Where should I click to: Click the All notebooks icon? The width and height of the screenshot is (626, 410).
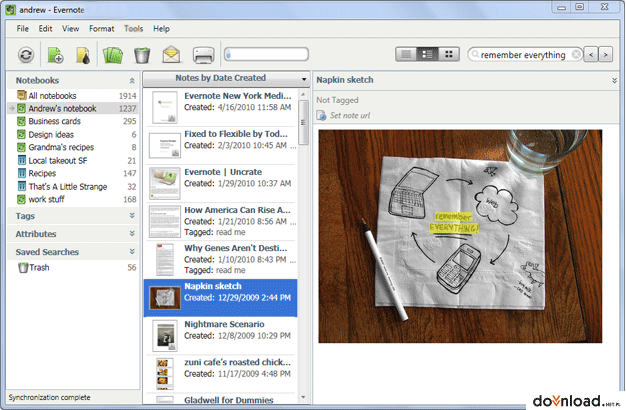pos(22,95)
